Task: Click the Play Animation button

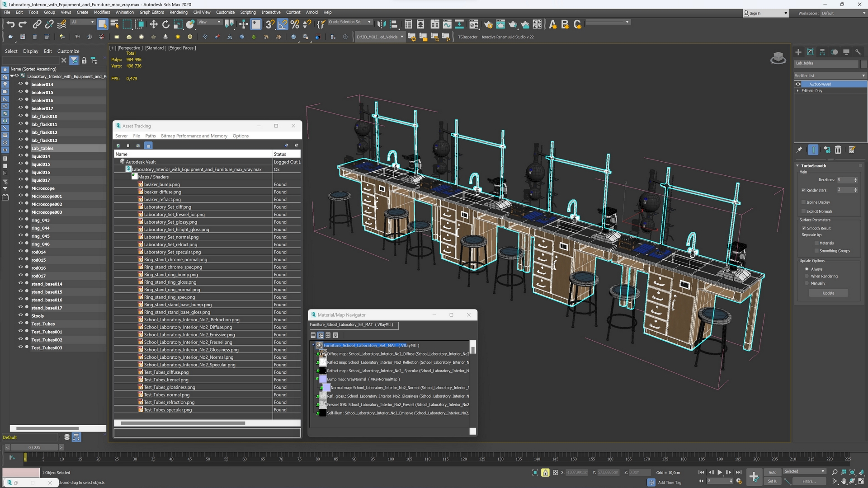Action: pos(720,472)
